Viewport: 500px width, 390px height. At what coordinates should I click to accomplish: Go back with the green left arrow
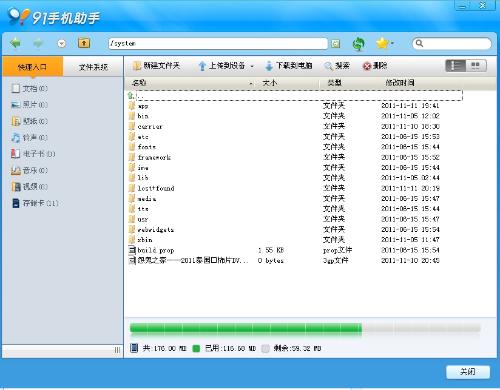click(16, 43)
